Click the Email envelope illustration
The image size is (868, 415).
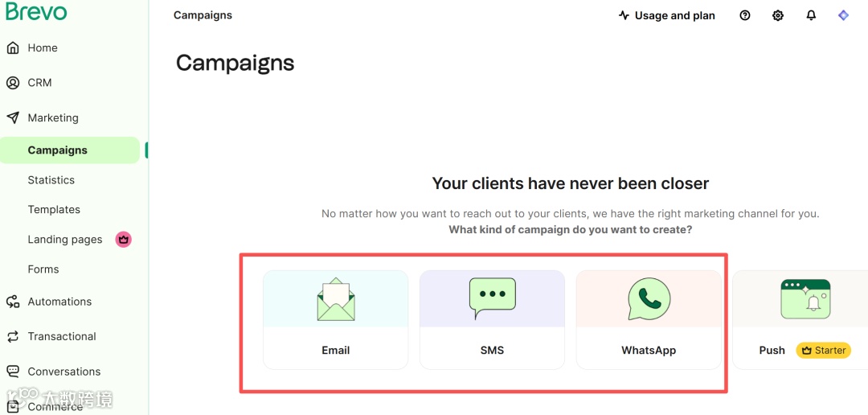click(x=336, y=299)
